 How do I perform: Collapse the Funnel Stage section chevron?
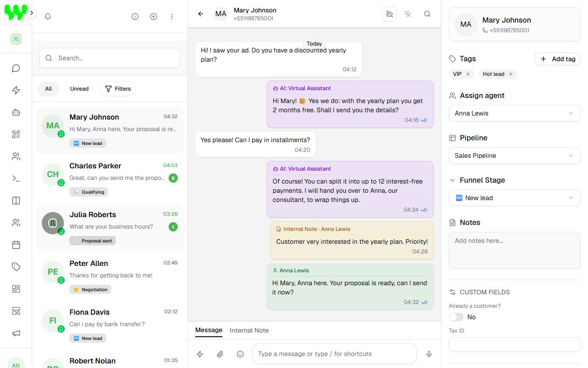(x=452, y=180)
